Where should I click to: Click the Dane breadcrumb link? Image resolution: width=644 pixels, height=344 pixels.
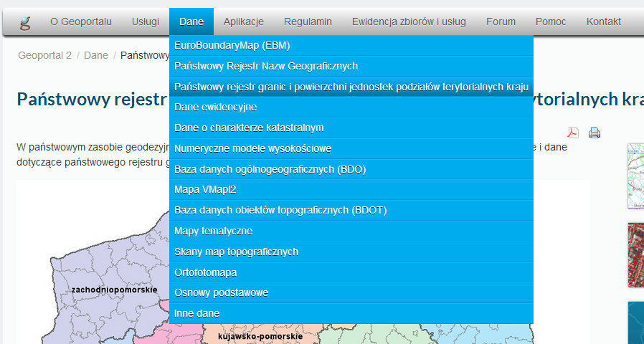coord(96,55)
